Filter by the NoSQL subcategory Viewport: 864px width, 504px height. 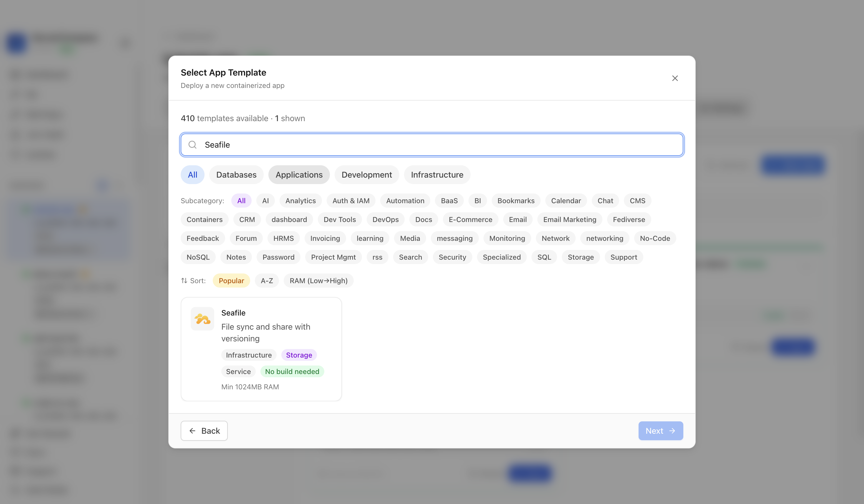click(198, 257)
